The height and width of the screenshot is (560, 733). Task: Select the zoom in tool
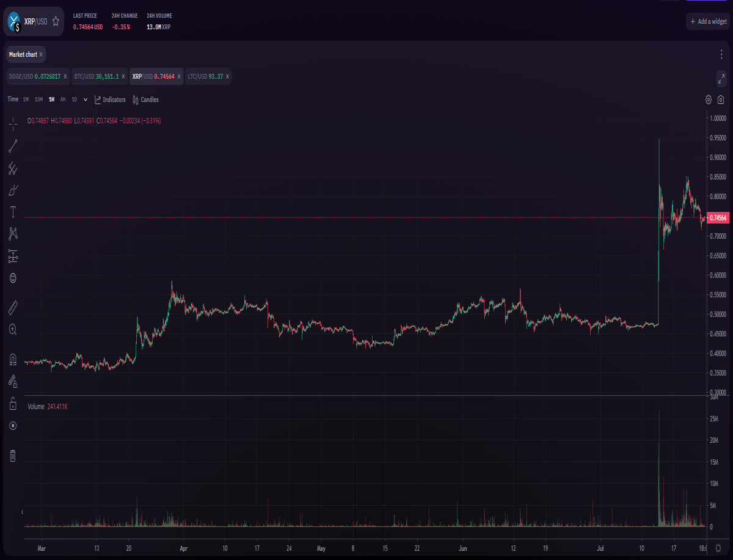[x=13, y=329]
